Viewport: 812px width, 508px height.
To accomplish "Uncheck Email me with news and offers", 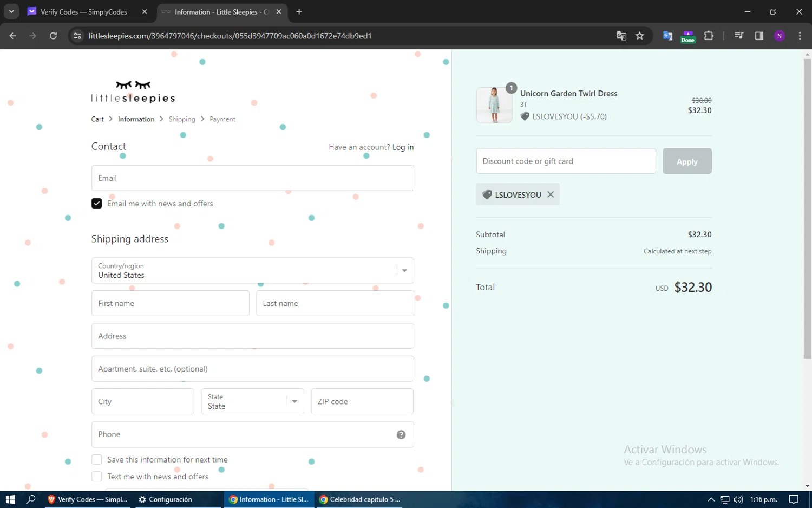I will (x=97, y=204).
